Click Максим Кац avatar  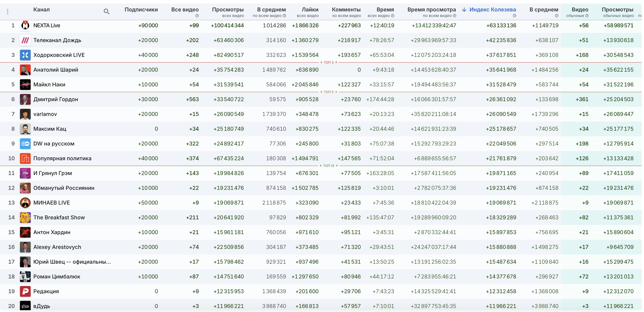tap(25, 129)
